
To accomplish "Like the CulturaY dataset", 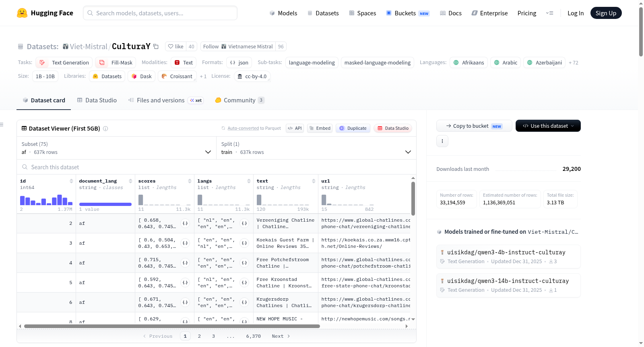I will click(175, 47).
